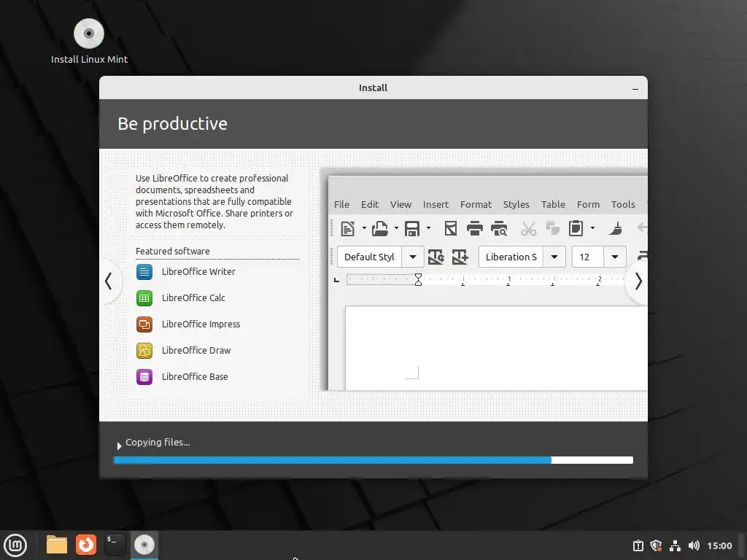
Task: Click the Insert menu in slideshow
Action: point(436,205)
